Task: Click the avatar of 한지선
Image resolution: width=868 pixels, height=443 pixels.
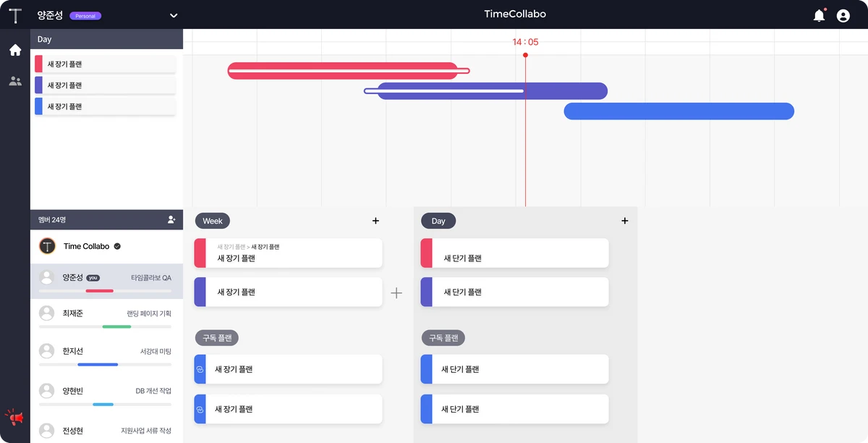Action: click(x=47, y=351)
